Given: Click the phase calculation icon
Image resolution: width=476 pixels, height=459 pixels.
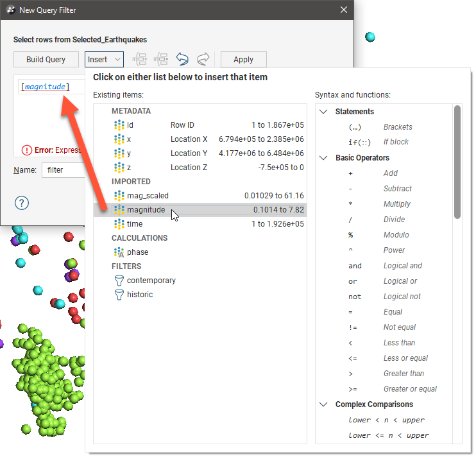Looking at the screenshot, I should click(119, 252).
